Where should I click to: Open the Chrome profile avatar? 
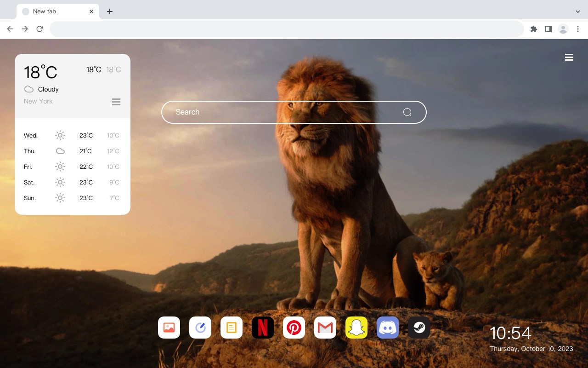pyautogui.click(x=563, y=29)
